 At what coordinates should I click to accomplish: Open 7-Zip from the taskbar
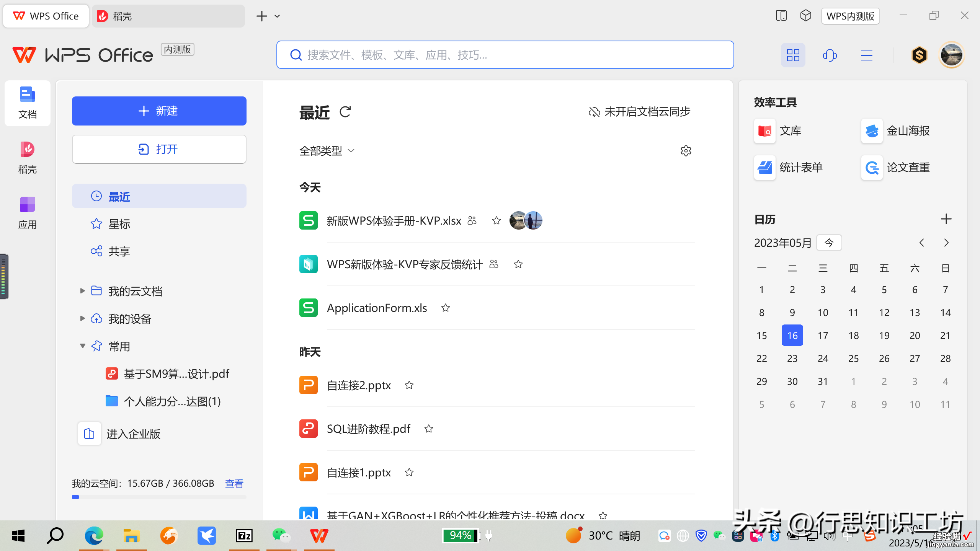pos(244,536)
